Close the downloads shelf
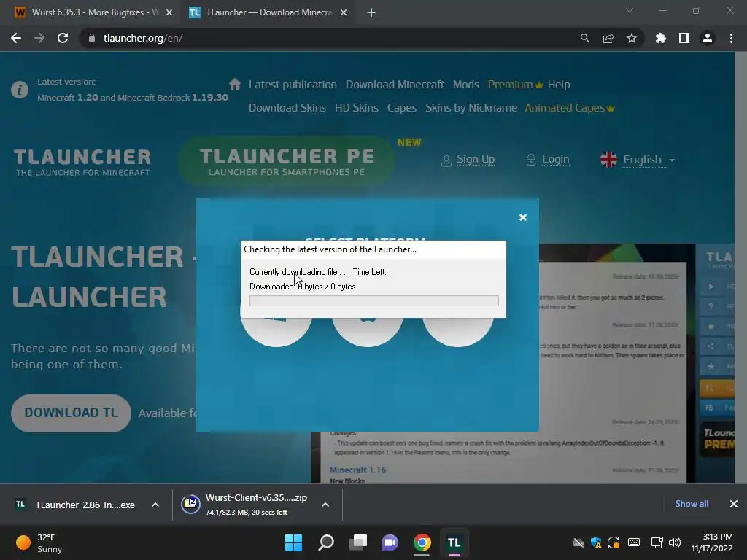747x560 pixels. click(x=734, y=504)
